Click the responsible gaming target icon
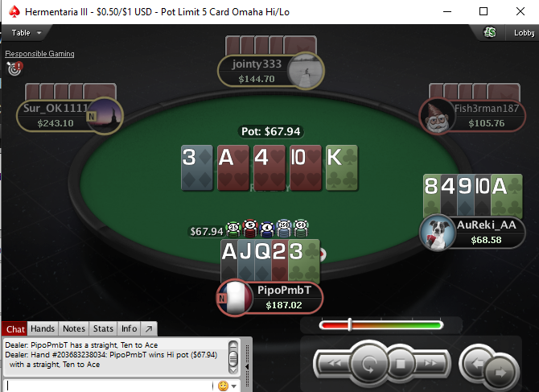The height and width of the screenshot is (392, 539). point(14,68)
